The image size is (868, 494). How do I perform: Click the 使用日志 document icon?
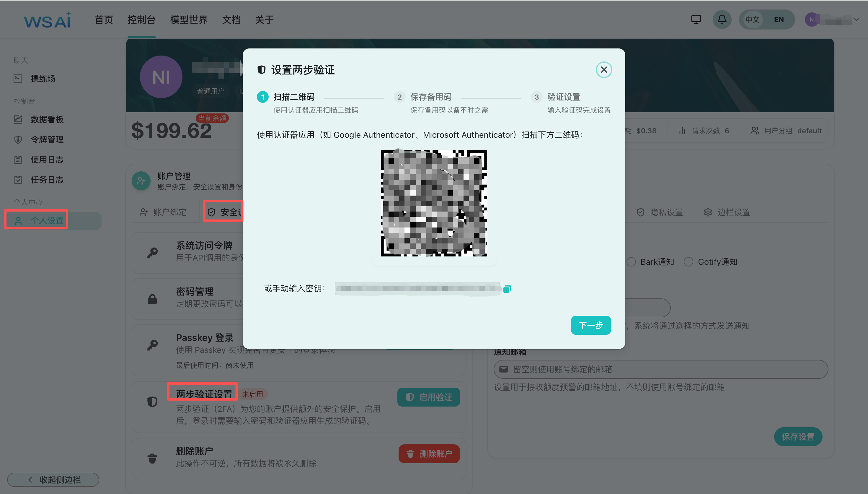click(x=18, y=160)
